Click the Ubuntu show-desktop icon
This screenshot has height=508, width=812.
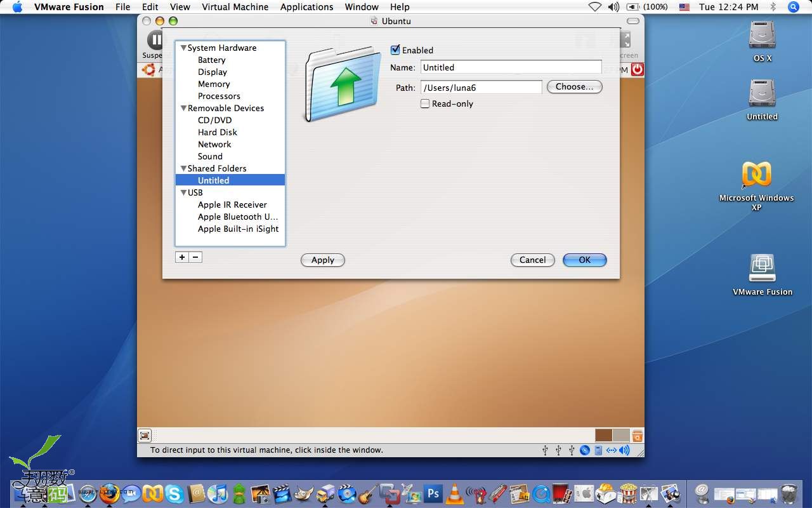pyautogui.click(x=145, y=436)
